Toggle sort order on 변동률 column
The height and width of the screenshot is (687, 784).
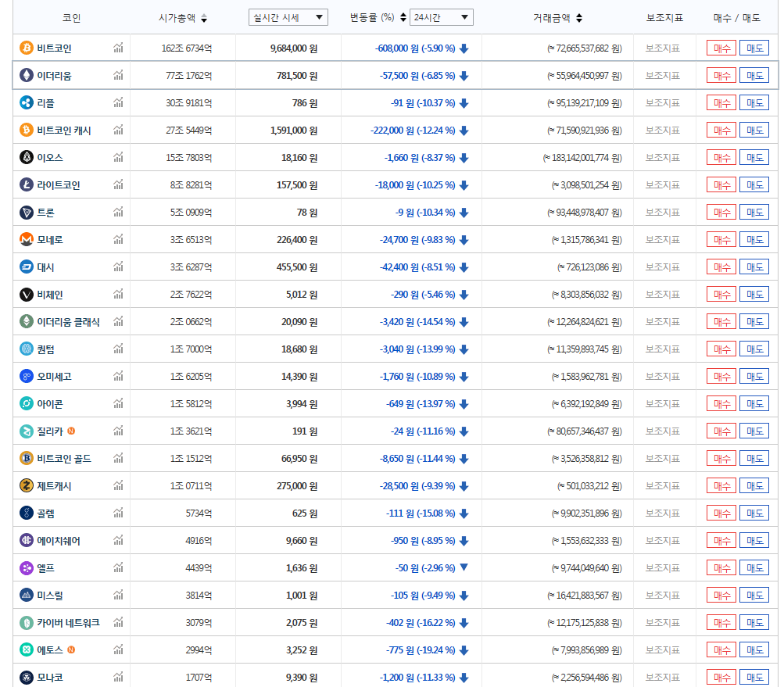[x=403, y=18]
